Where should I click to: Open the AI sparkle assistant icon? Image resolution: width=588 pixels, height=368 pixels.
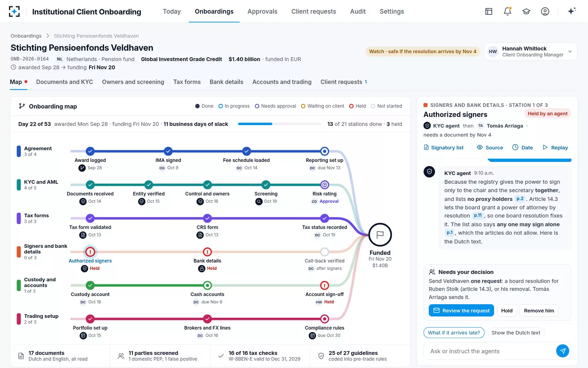click(572, 11)
